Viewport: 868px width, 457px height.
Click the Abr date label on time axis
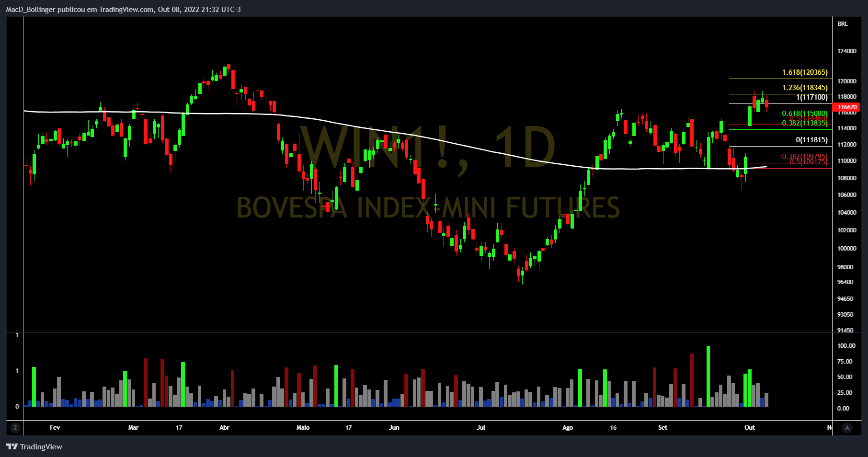click(224, 428)
